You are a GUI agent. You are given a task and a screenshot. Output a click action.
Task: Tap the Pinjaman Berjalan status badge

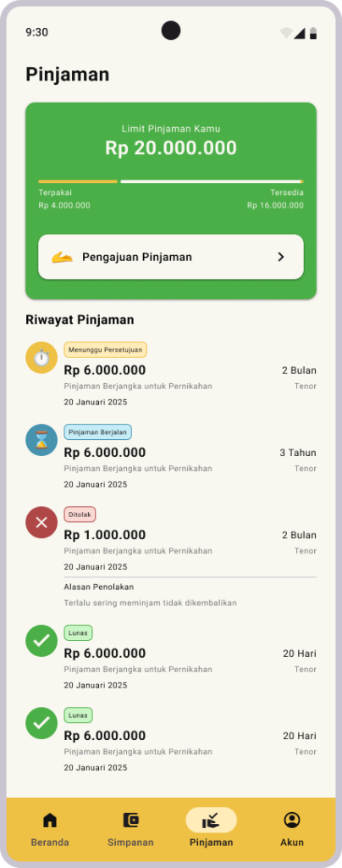tap(98, 432)
